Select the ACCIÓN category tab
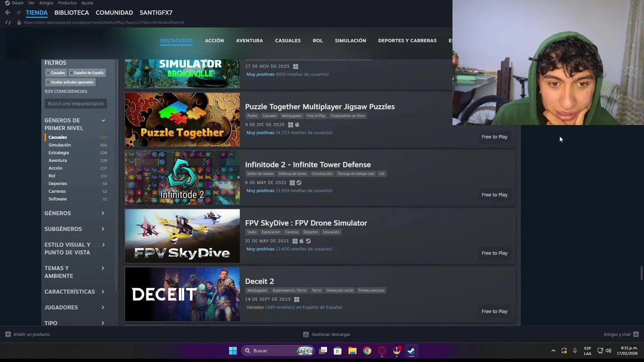644x362 pixels. point(214,41)
